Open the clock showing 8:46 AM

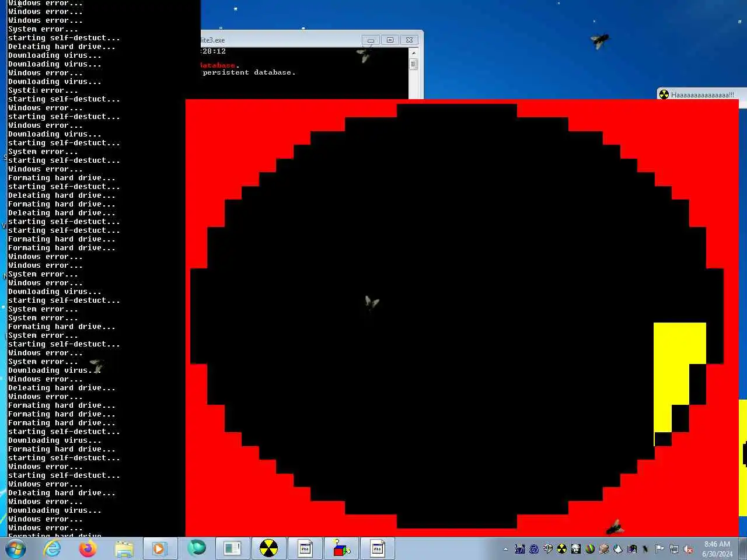click(x=717, y=549)
